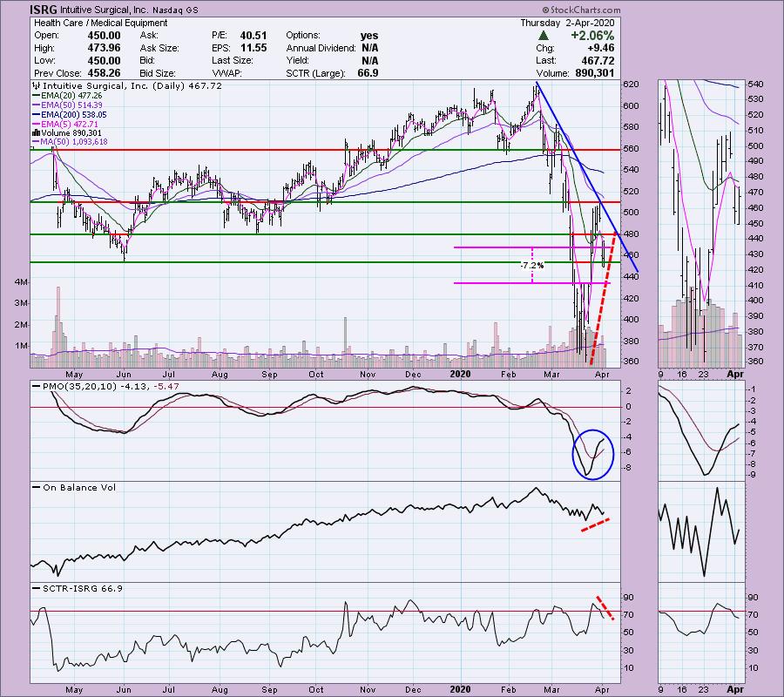
Task: Click the 4M volume axis label
Action: pos(21,282)
